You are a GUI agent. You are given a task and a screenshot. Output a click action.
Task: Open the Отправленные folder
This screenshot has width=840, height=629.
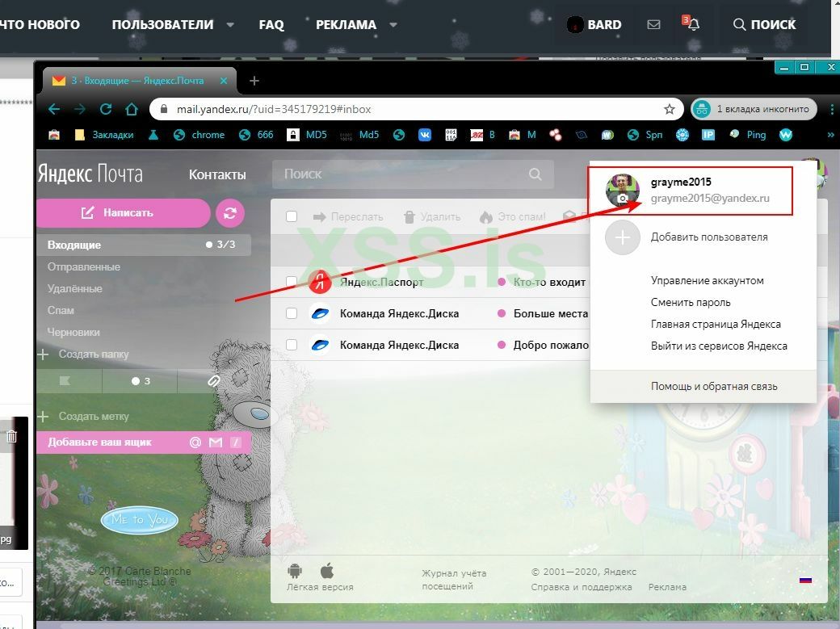(83, 266)
